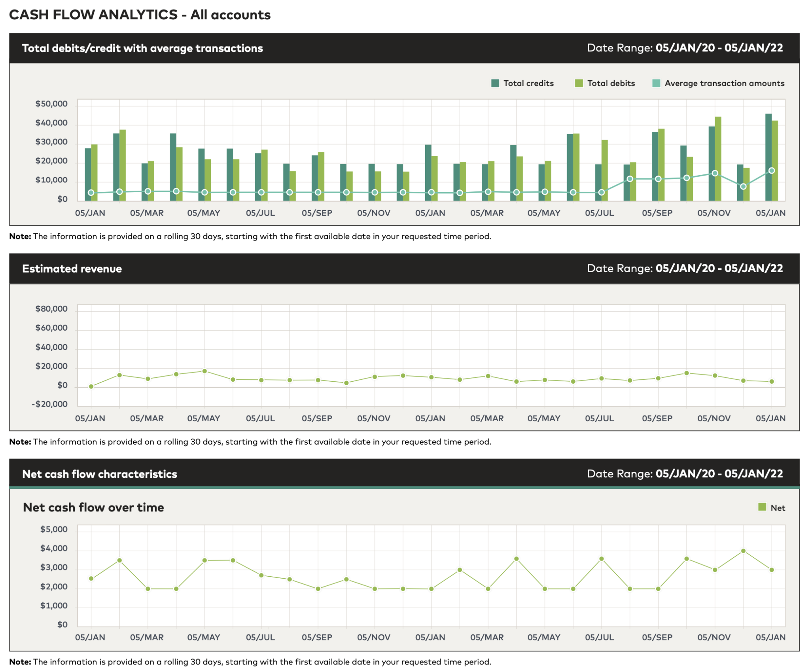This screenshot has width=810, height=672.
Task: Click the first Net cash flow data point
Action: (91, 579)
